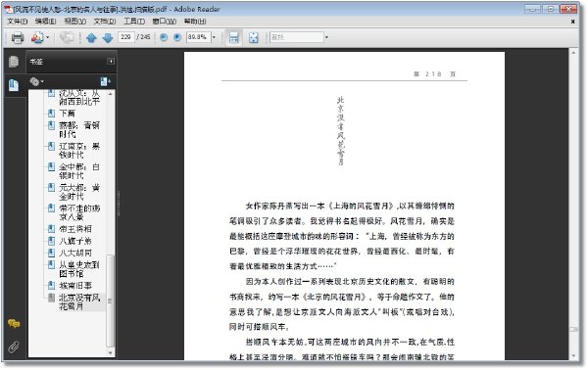
Task: Select bookmark 带不走的燕京八景
Action: [79, 212]
